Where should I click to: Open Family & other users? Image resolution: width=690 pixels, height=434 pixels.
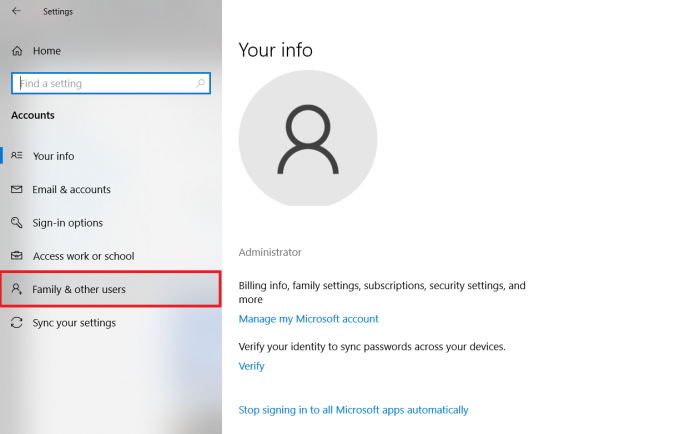tap(111, 289)
